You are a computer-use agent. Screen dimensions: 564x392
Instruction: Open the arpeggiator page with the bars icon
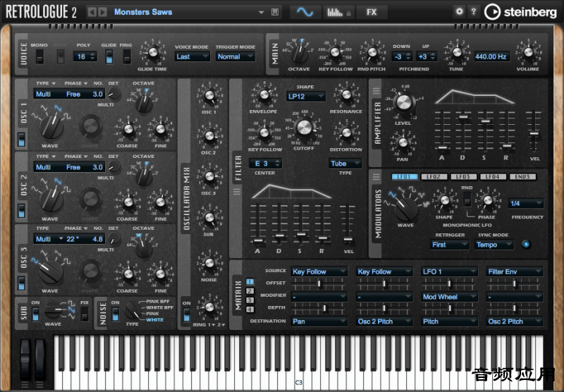coord(338,12)
